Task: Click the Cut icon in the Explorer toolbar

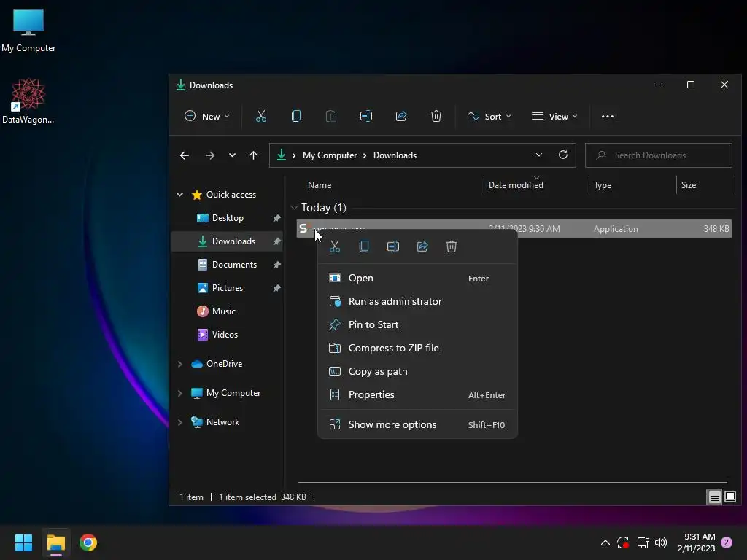Action: [261, 116]
